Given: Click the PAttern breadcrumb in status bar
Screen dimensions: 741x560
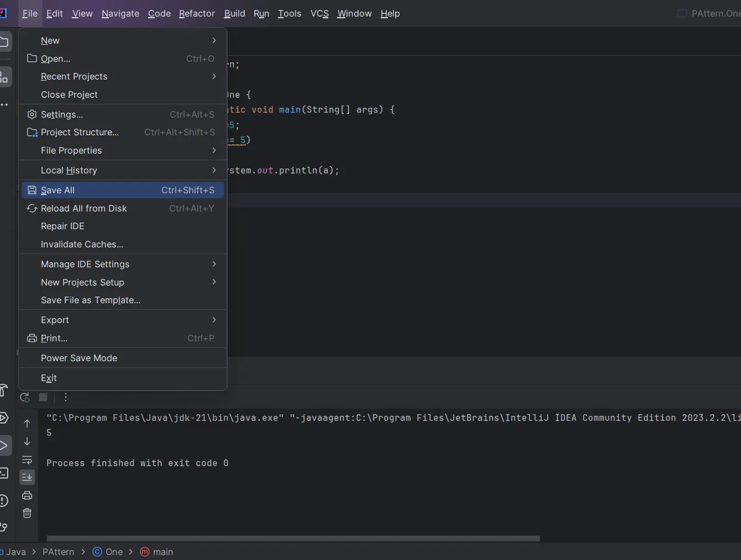Looking at the screenshot, I should click(x=58, y=552).
